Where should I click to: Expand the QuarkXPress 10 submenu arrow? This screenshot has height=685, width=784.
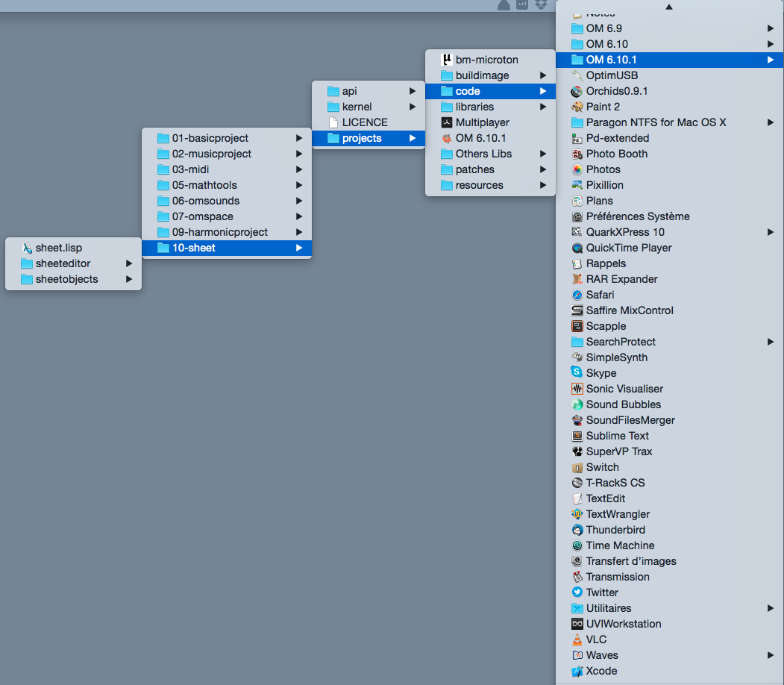tap(771, 233)
